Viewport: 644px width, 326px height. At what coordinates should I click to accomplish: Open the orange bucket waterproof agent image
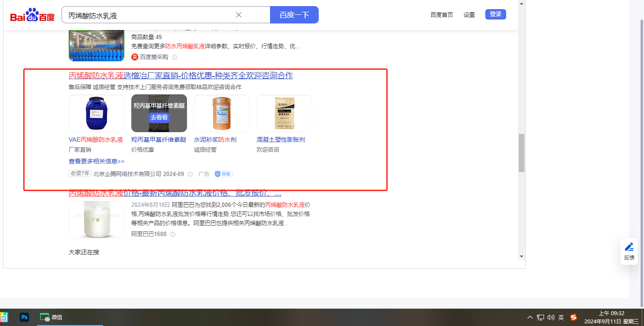pyautogui.click(x=222, y=113)
